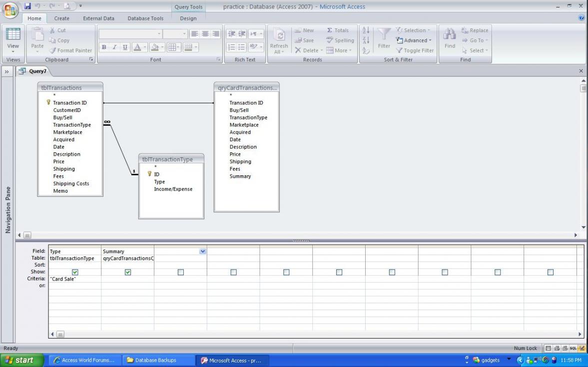Click the Criteria cell containing "Card Sale"
The height and width of the screenshot is (367, 588).
75,279
